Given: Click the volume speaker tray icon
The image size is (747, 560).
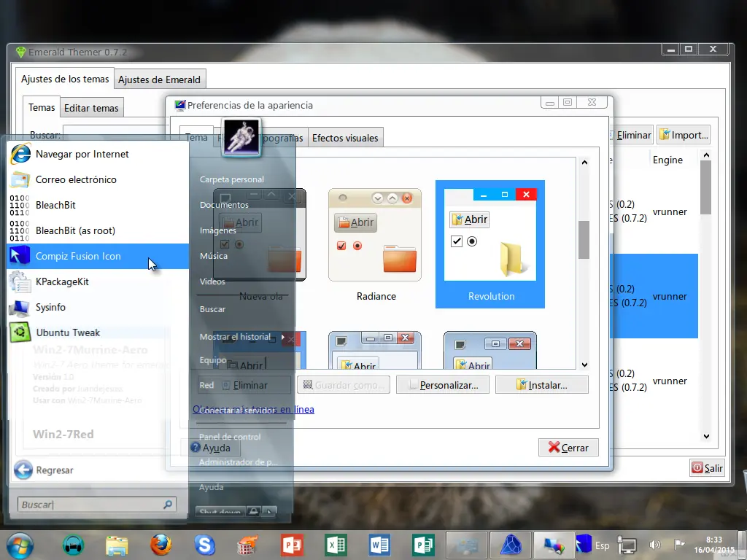Looking at the screenshot, I should pos(655,545).
